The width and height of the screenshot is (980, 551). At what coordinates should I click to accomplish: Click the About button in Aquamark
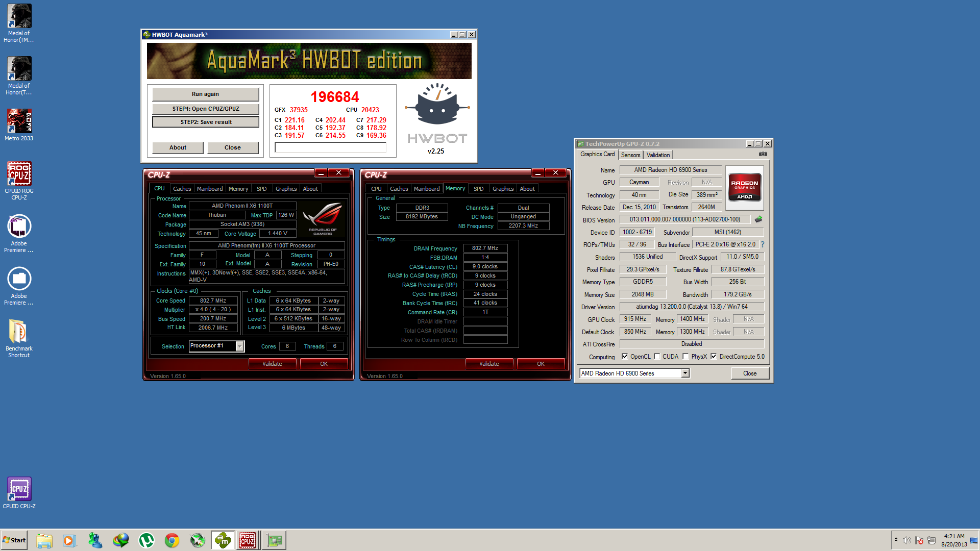coord(178,147)
